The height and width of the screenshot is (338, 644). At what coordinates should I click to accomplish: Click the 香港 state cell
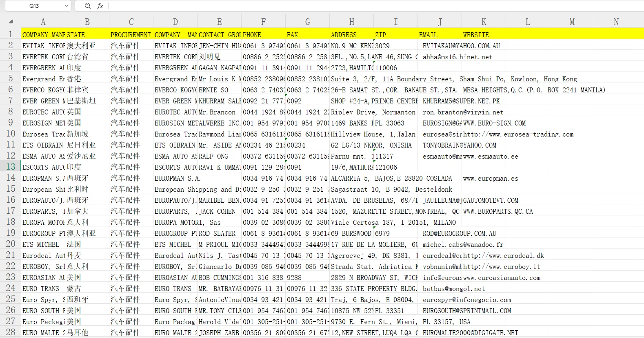[x=87, y=79]
